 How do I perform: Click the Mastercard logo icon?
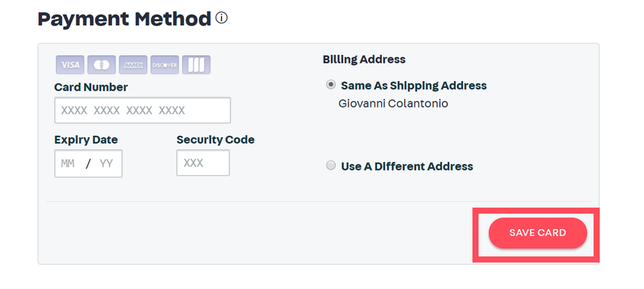[x=102, y=65]
